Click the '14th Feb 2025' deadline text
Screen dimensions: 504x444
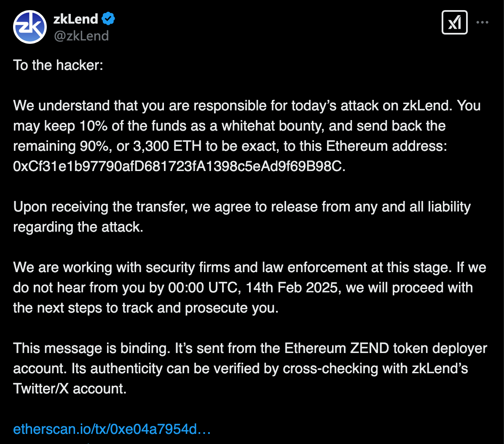292,288
